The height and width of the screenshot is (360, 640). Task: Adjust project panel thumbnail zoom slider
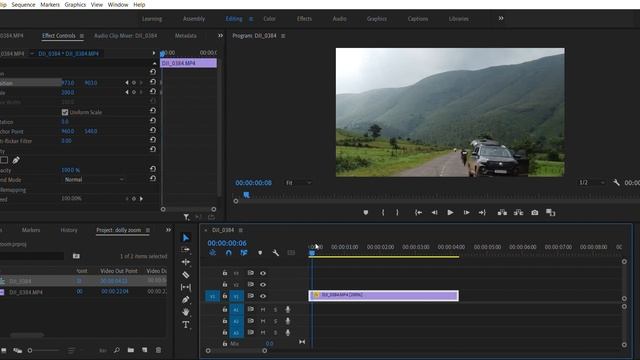(x=30, y=351)
